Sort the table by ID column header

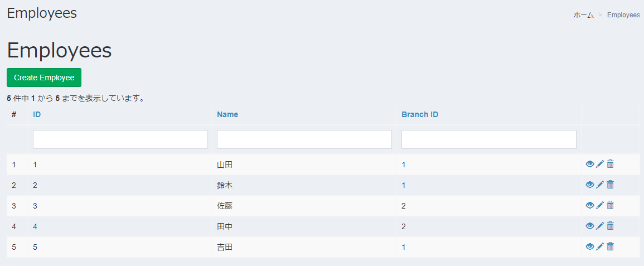(x=37, y=114)
